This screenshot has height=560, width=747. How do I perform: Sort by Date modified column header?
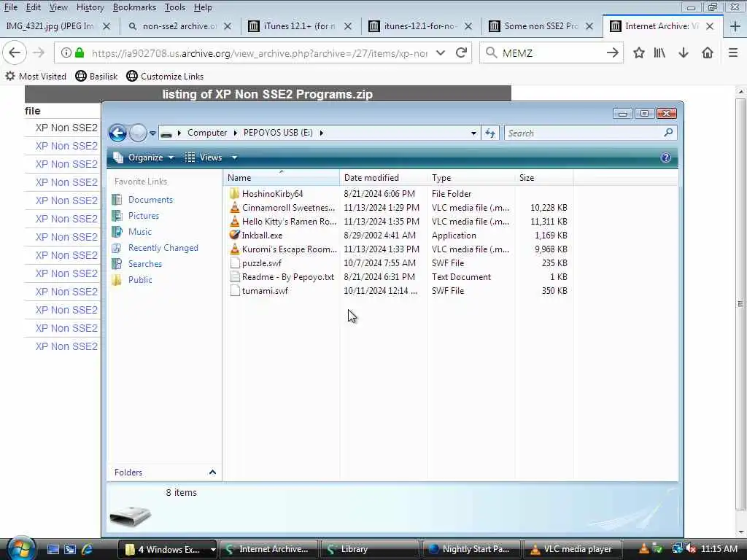384,178
